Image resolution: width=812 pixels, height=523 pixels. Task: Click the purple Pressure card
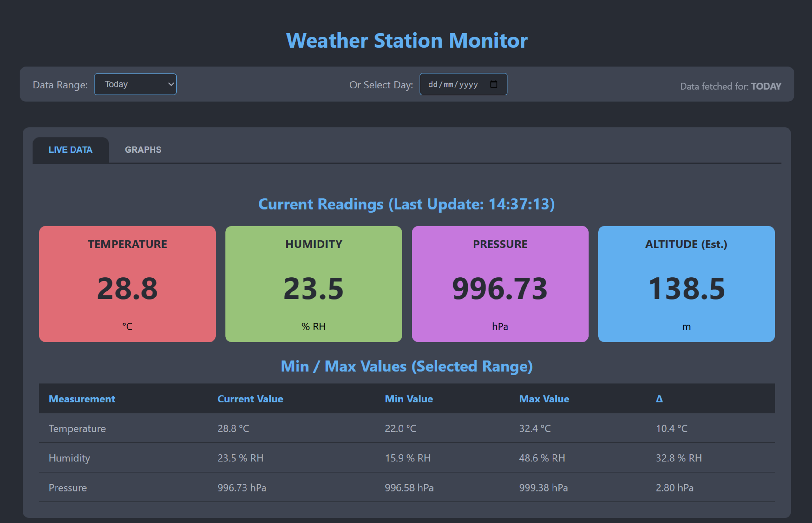click(500, 284)
